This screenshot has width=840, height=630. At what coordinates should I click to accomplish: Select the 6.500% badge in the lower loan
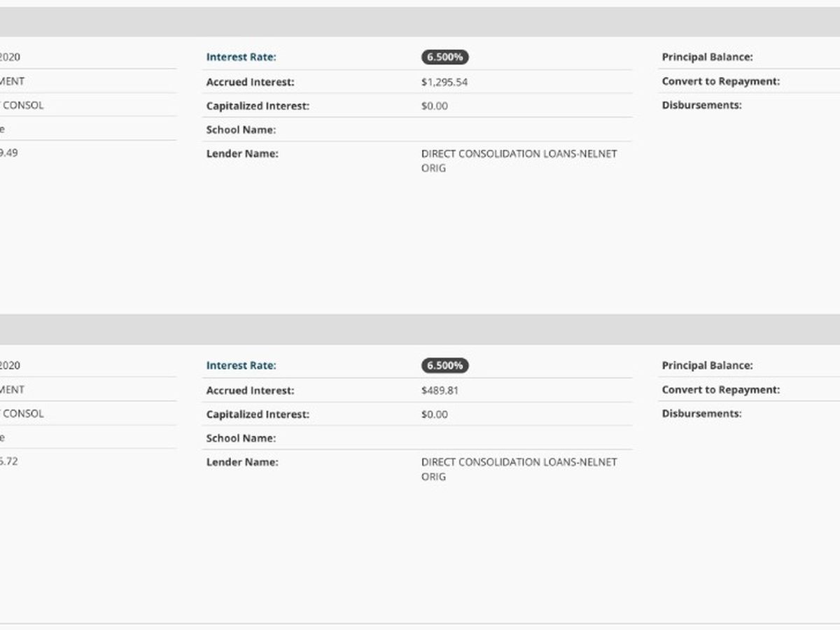(444, 365)
